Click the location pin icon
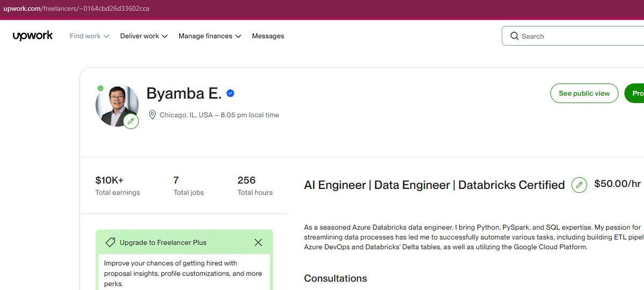This screenshot has width=644, height=290. [x=152, y=115]
